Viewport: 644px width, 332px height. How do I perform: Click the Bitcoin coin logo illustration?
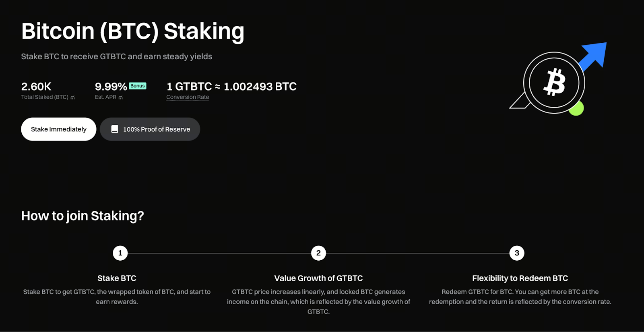pyautogui.click(x=554, y=83)
